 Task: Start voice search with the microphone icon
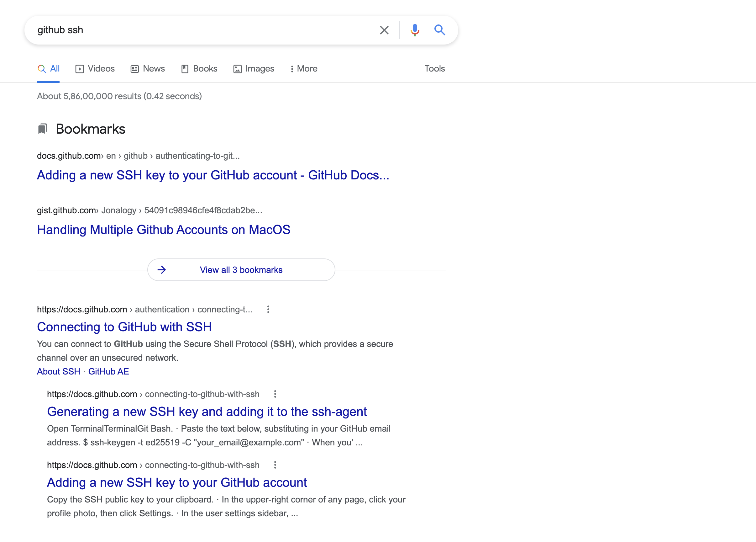pyautogui.click(x=415, y=30)
